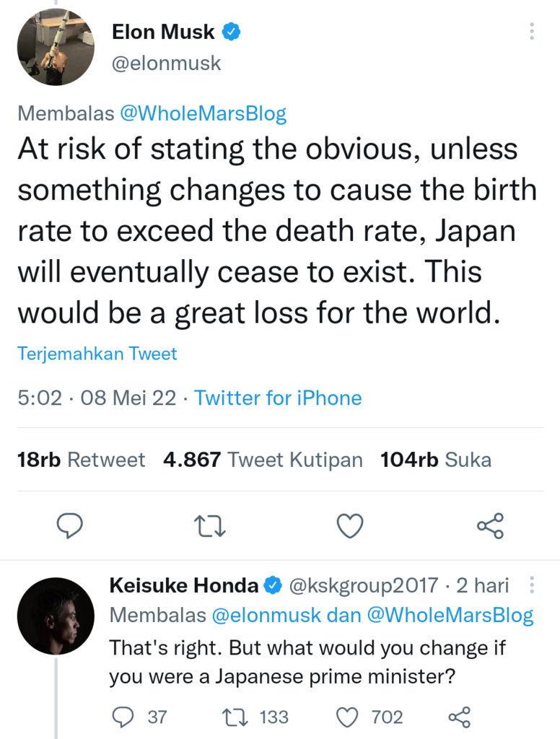This screenshot has width=560, height=739.
Task: Retweet Elon Musk's main tweet
Action: (211, 526)
